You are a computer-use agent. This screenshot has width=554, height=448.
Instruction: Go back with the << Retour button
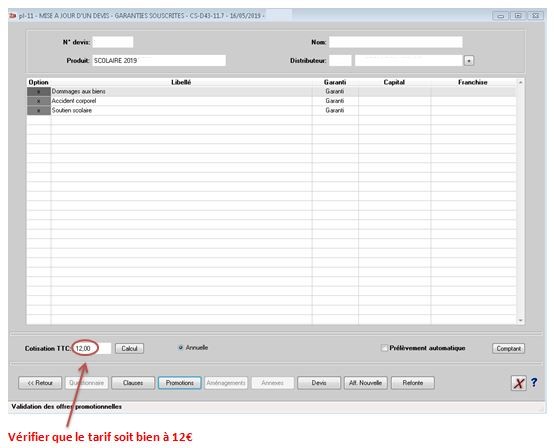pyautogui.click(x=40, y=383)
